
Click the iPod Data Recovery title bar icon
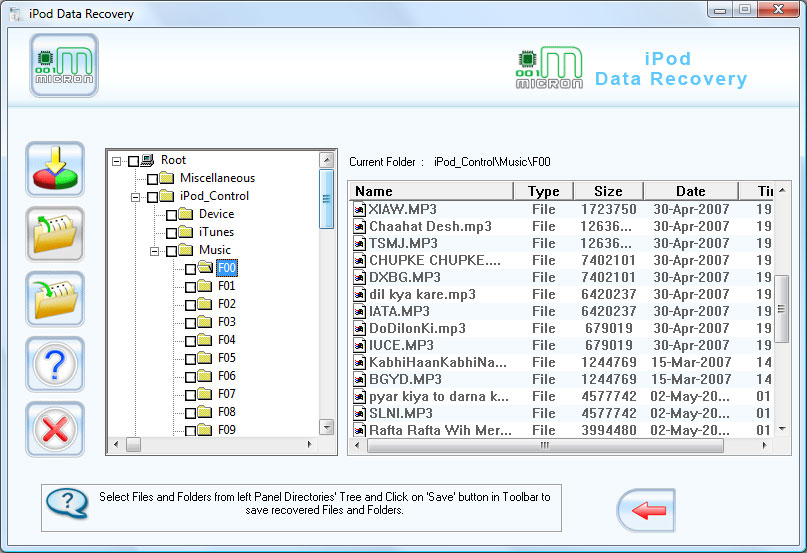click(x=16, y=14)
